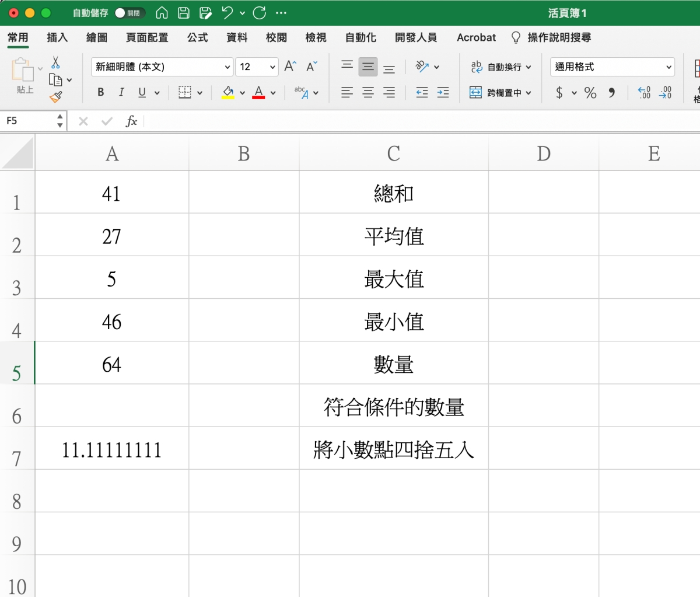Copy selection with the copy icon
This screenshot has height=597, width=700.
pos(55,80)
